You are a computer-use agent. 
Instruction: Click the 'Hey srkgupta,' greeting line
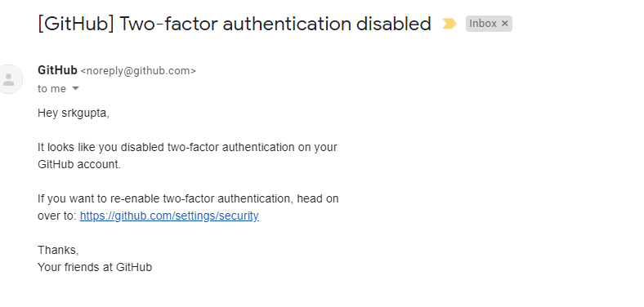tap(74, 113)
